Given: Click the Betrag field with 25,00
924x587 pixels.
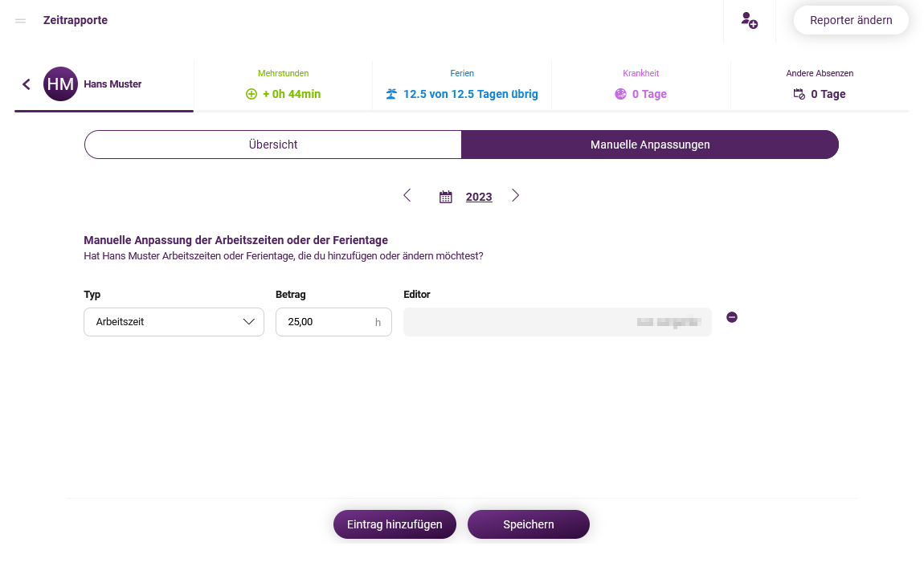Looking at the screenshot, I should pos(333,322).
